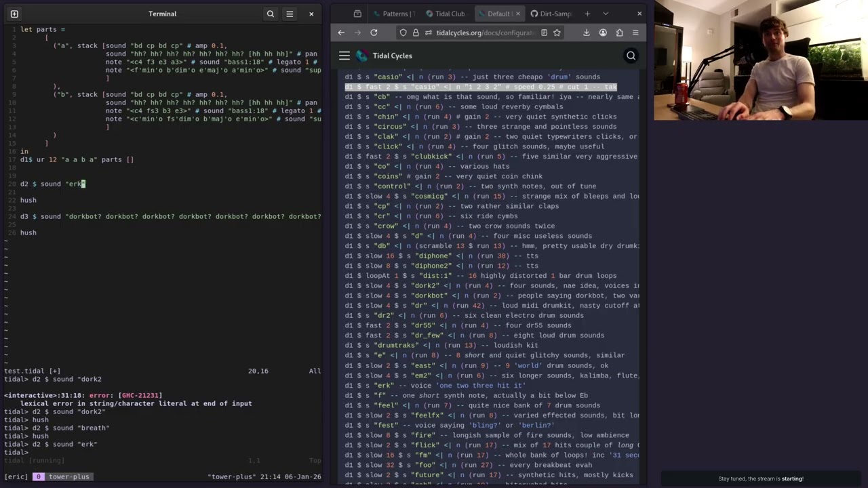Go to Tidal Cycles home link
The height and width of the screenshot is (488, 868).
[x=392, y=56]
